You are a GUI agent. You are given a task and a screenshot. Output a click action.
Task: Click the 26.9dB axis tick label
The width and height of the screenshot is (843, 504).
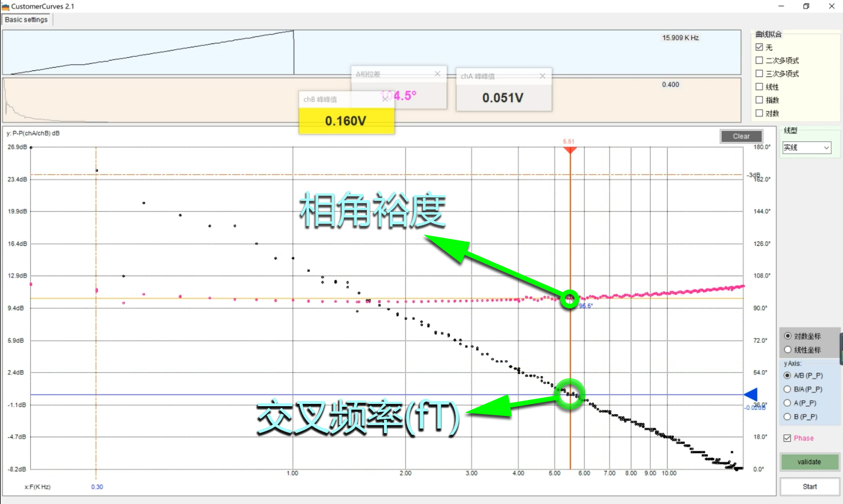[x=17, y=147]
